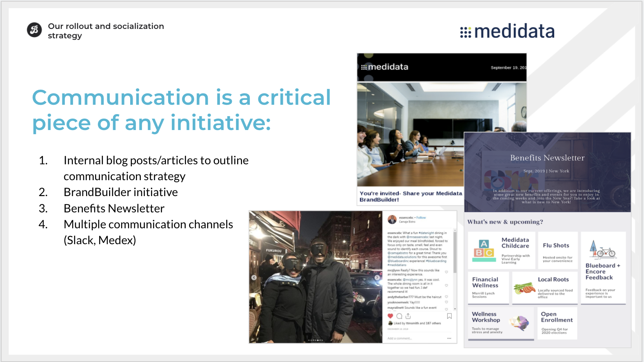Click the Local Roots card title
The height and width of the screenshot is (362, 644).
(553, 280)
